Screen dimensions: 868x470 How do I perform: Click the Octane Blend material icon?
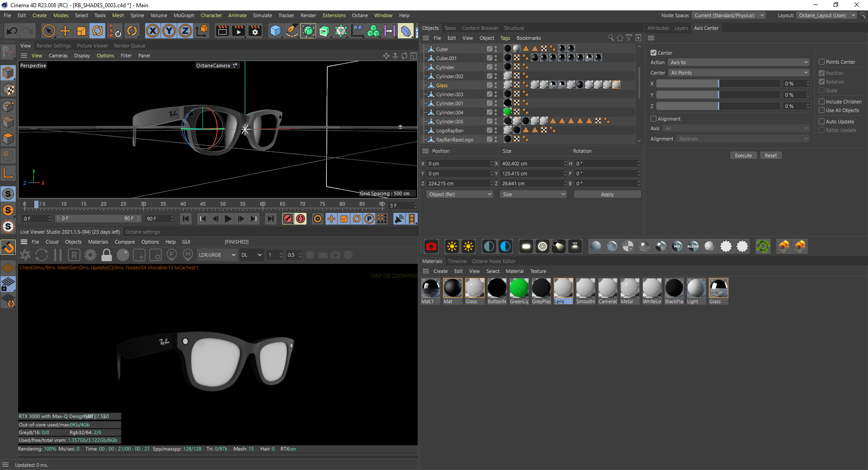(693, 246)
